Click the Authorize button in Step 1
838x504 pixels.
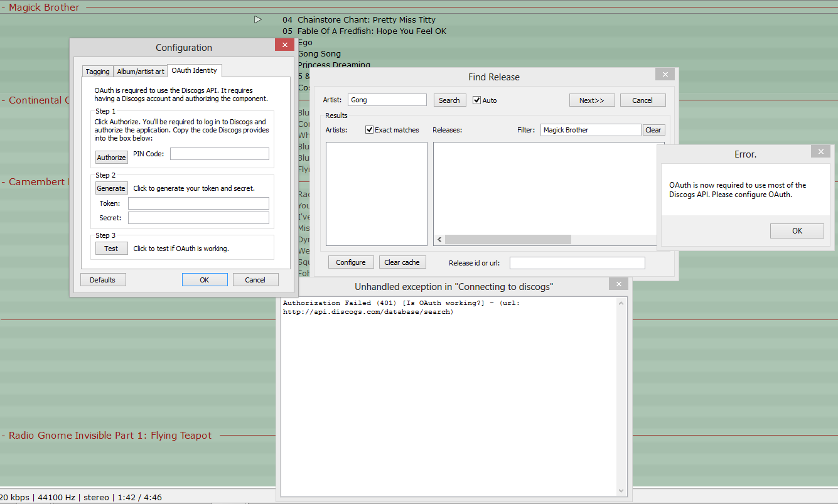pyautogui.click(x=111, y=158)
